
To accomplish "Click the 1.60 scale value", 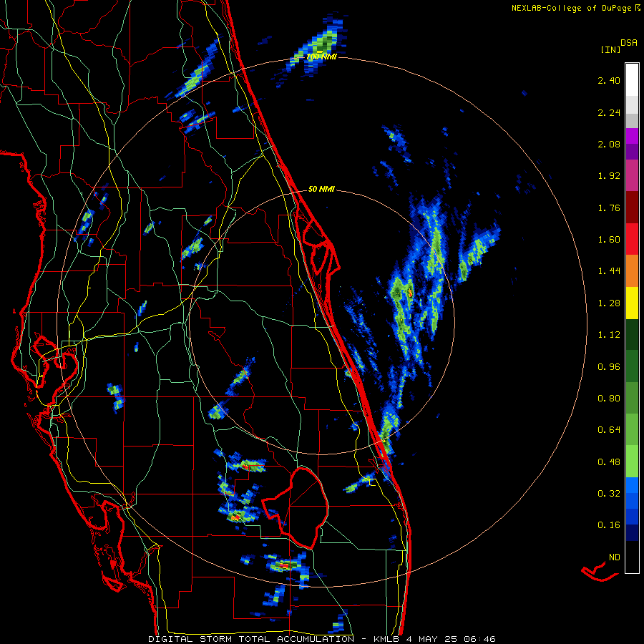I will click(x=609, y=240).
